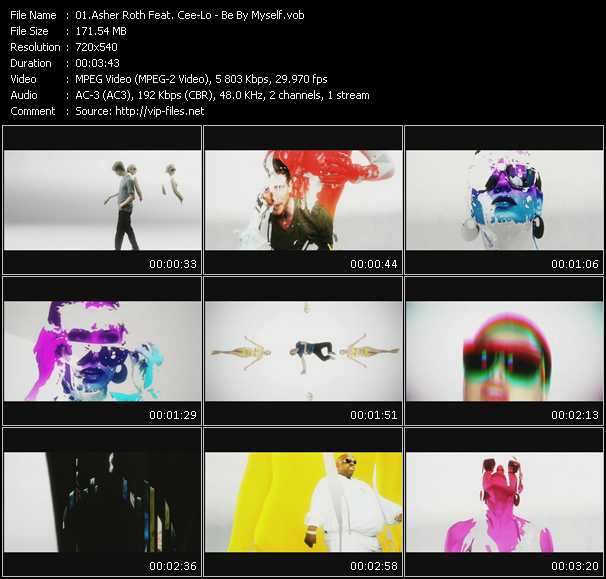Click the resolution value '720x540'
Image resolution: width=606 pixels, height=579 pixels.
pyautogui.click(x=96, y=47)
